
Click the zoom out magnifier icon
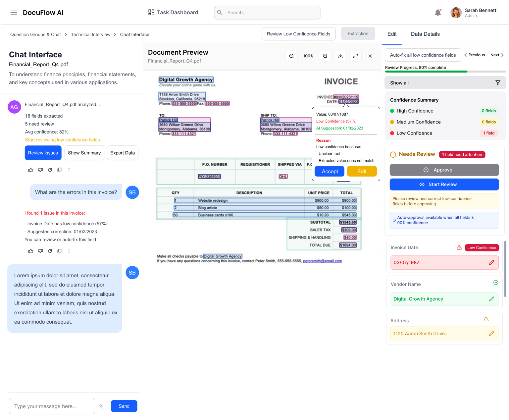(291, 56)
